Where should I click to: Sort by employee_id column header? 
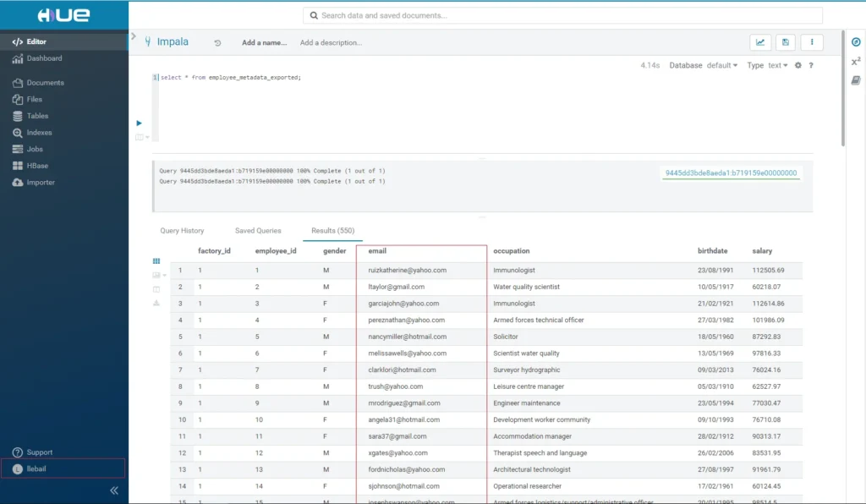(x=276, y=251)
